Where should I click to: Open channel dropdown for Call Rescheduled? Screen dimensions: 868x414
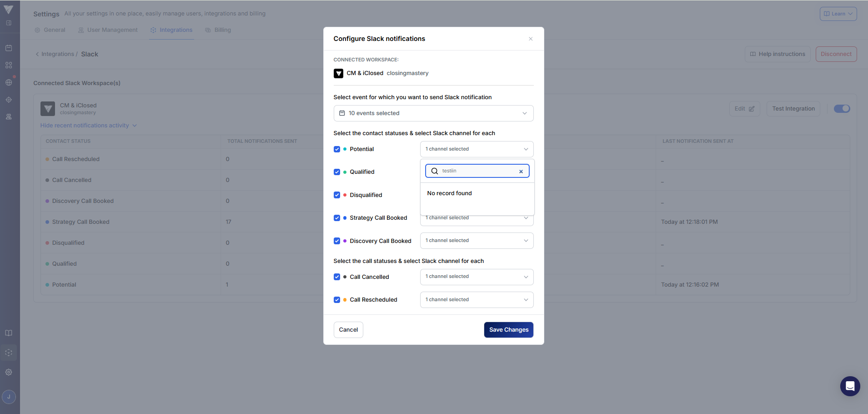coord(477,300)
